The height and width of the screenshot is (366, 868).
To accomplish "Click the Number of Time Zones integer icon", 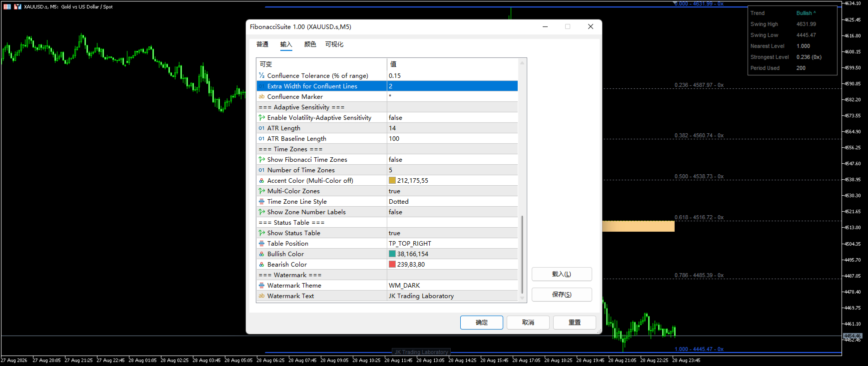I will [261, 170].
